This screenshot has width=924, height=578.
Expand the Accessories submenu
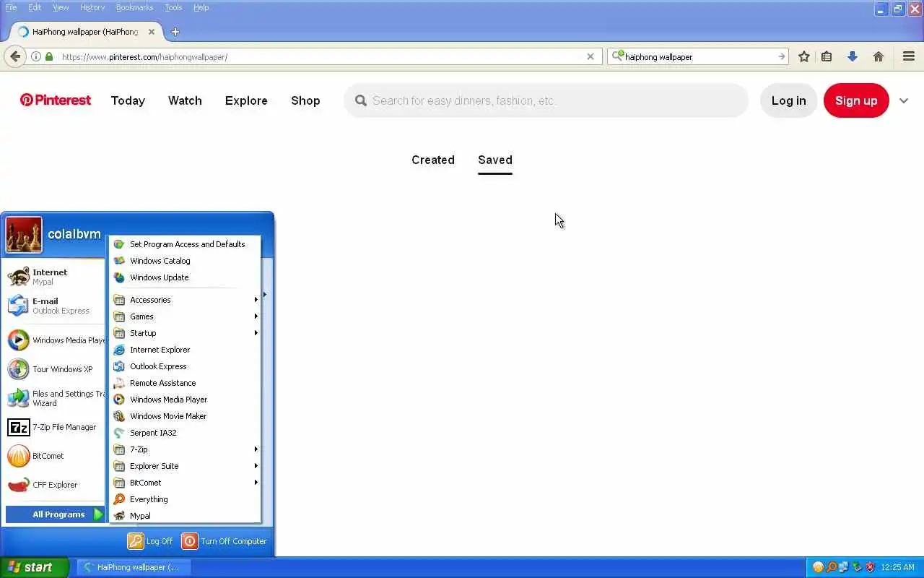(186, 300)
